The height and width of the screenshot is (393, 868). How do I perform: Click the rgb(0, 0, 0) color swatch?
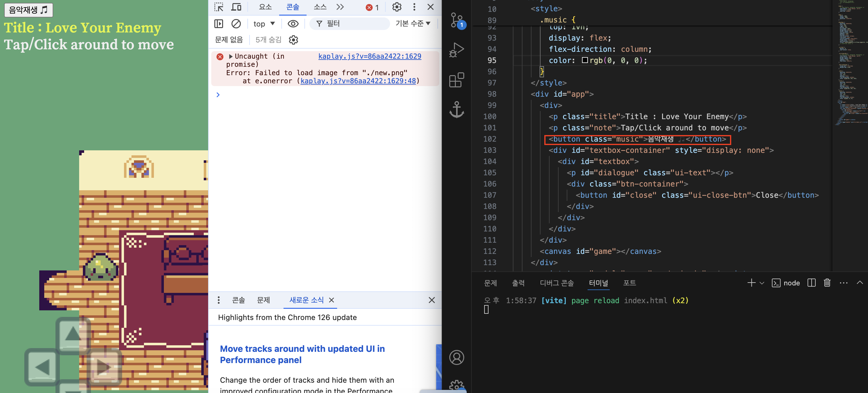[x=584, y=61]
